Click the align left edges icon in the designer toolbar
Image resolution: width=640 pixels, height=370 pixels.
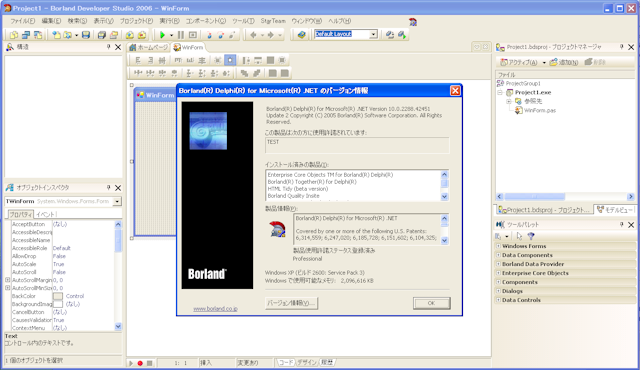pos(138,60)
